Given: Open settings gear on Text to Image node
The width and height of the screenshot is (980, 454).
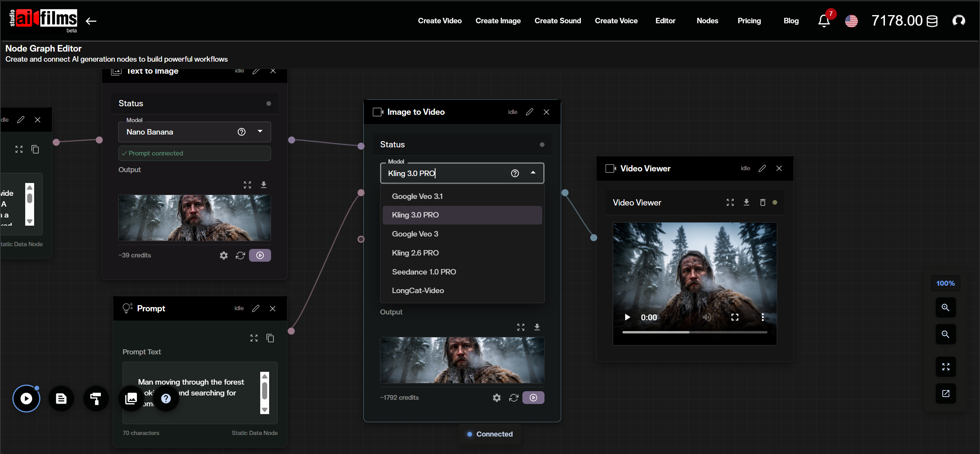Looking at the screenshot, I should (223, 255).
